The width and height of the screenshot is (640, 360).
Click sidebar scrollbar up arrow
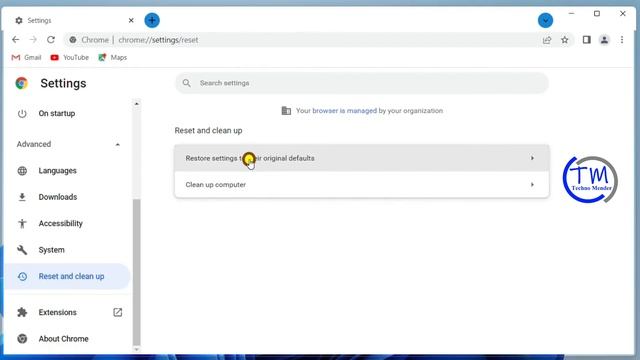[x=136, y=104]
